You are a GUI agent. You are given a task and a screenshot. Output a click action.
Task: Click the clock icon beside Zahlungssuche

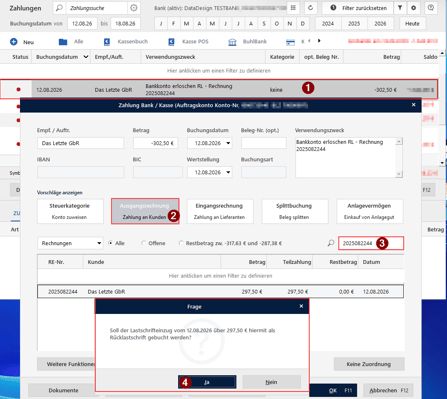(x=134, y=8)
